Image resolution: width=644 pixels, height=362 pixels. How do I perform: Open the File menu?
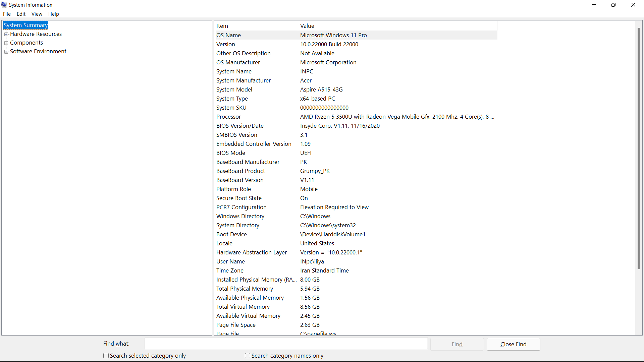pyautogui.click(x=7, y=14)
